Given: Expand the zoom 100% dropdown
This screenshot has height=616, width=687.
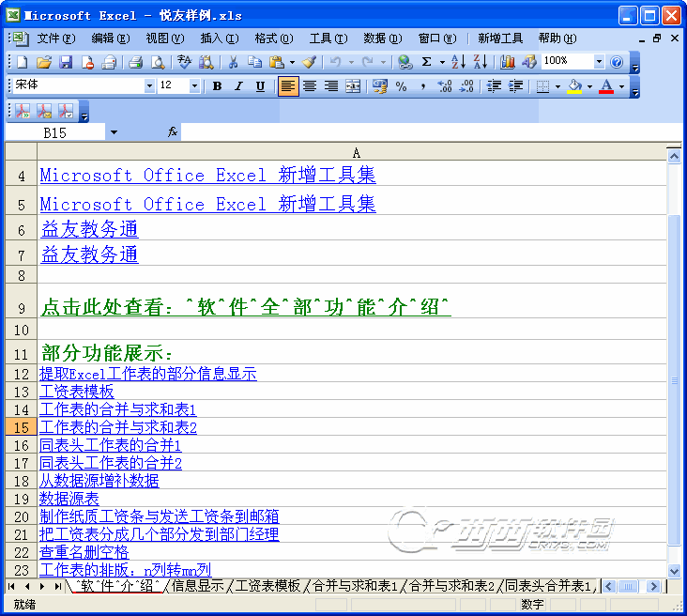Looking at the screenshot, I should (x=599, y=61).
